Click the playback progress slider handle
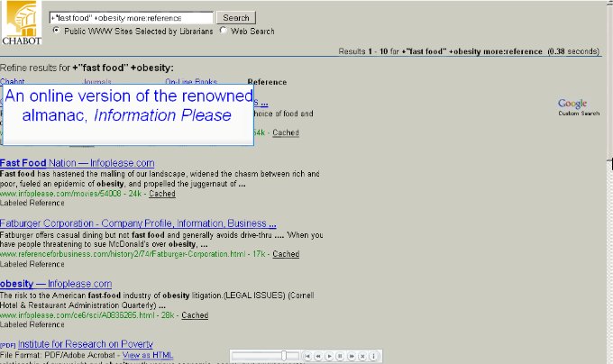This screenshot has height=364, width=613. [x=284, y=356]
